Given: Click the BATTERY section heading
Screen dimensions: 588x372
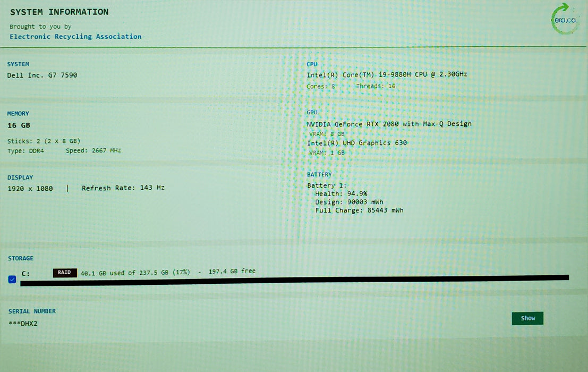Looking at the screenshot, I should click(x=319, y=174).
